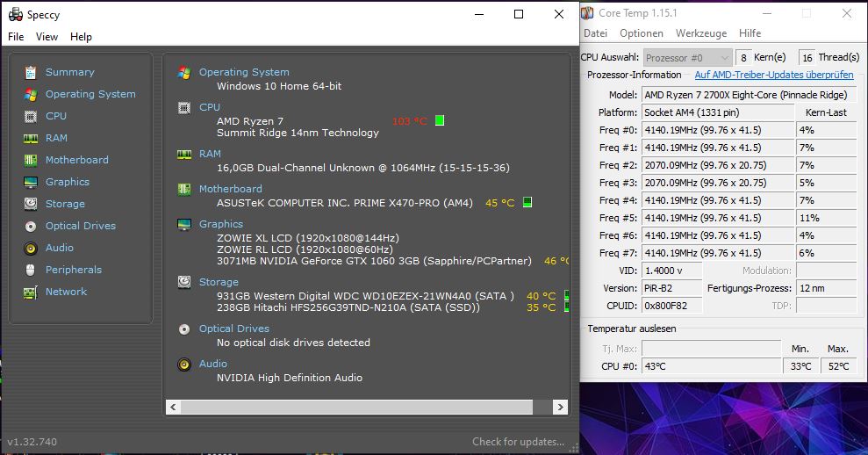Open Datei menu in Core Temp
The image size is (868, 455).
(x=595, y=33)
